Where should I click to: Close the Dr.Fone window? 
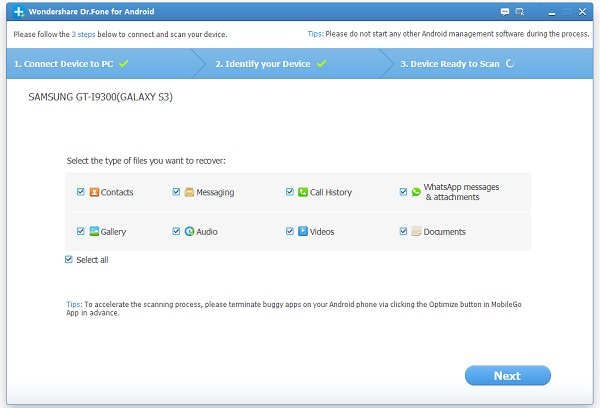click(582, 12)
